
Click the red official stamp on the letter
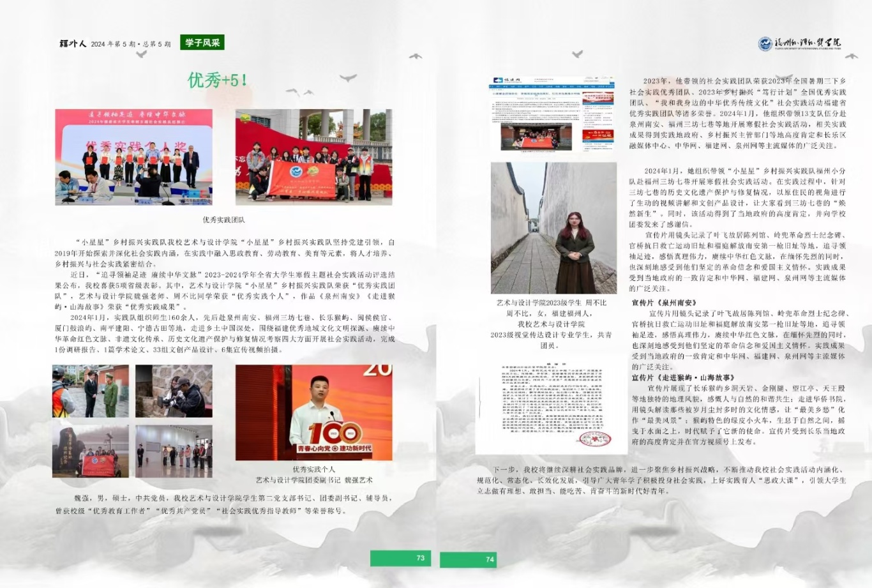click(594, 439)
